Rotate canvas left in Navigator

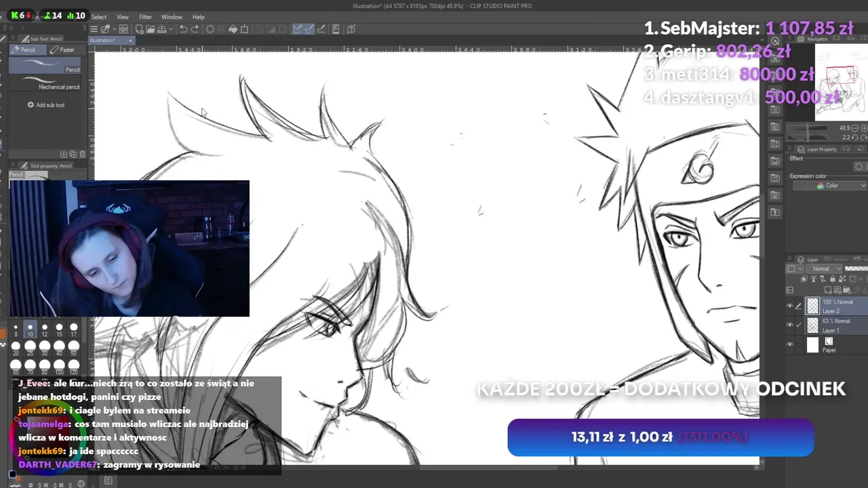pos(854,138)
